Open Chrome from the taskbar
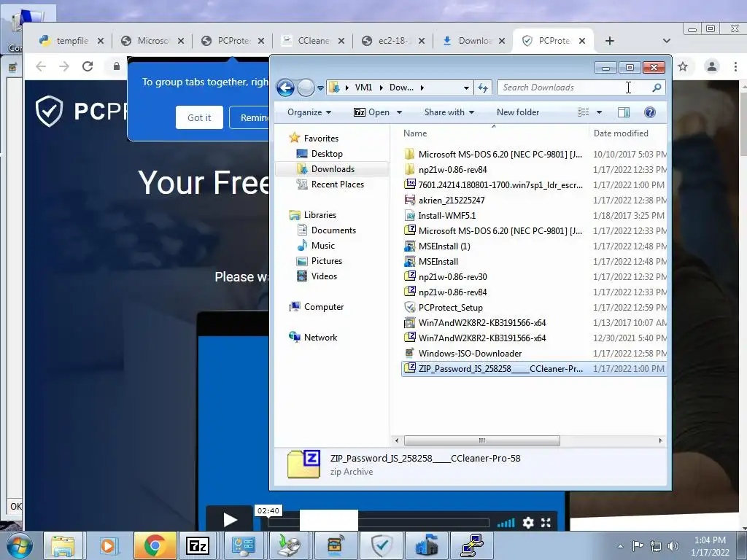Viewport: 747px width, 560px height. pyautogui.click(x=155, y=545)
